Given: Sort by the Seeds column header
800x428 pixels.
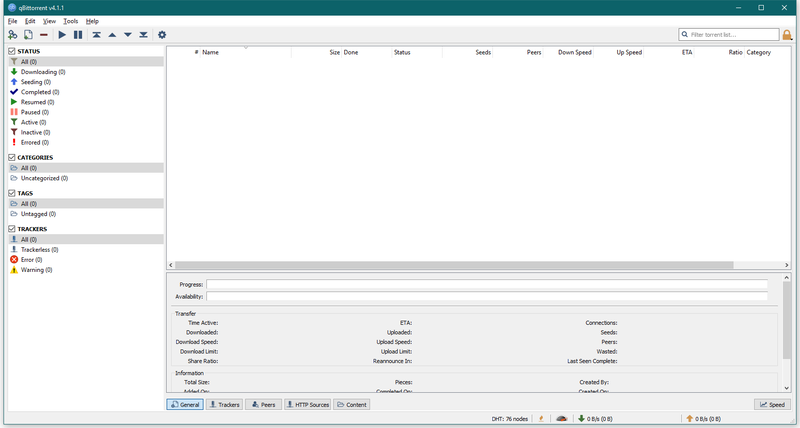Looking at the screenshot, I should pos(467,52).
